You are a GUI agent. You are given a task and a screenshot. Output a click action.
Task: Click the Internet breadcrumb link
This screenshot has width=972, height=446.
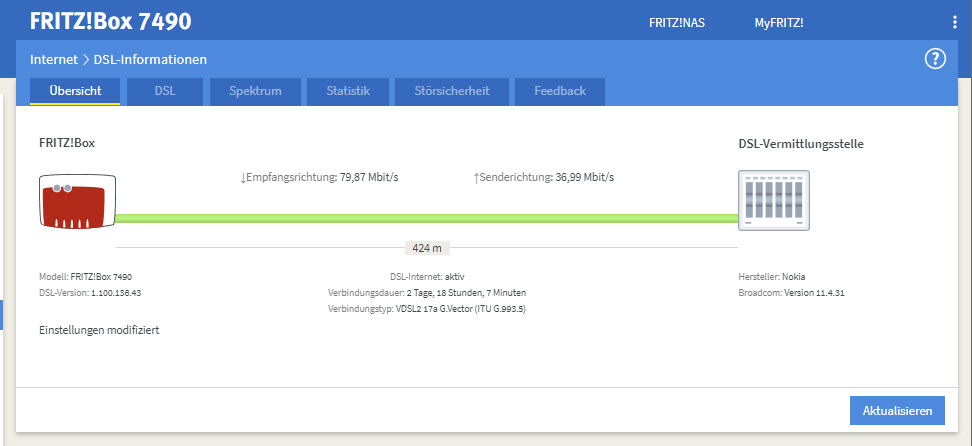54,60
